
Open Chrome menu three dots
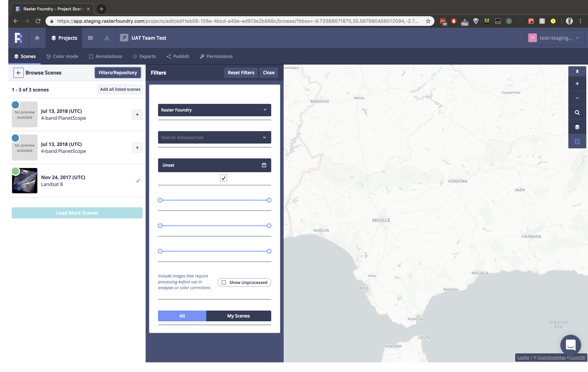click(x=580, y=21)
